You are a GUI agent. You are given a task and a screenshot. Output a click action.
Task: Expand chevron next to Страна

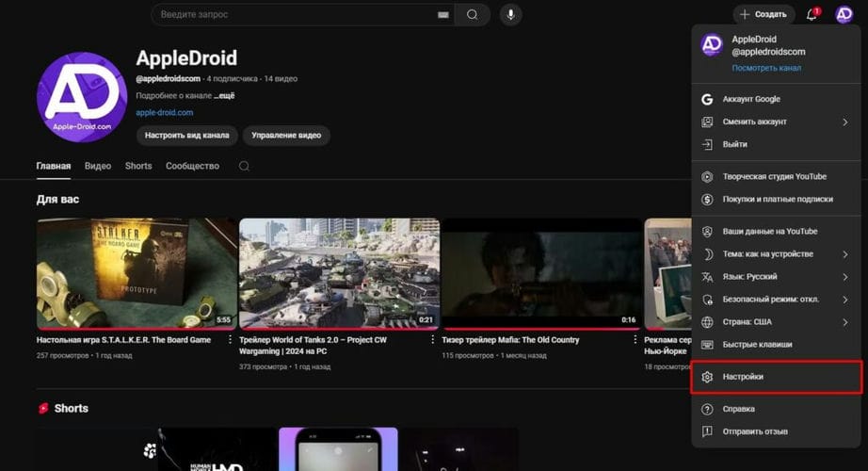(845, 322)
